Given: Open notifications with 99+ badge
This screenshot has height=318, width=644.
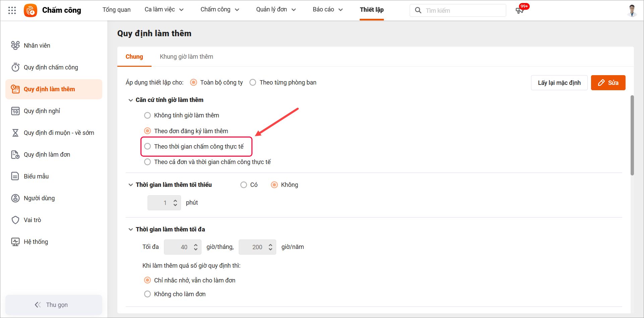Looking at the screenshot, I should [x=521, y=9].
